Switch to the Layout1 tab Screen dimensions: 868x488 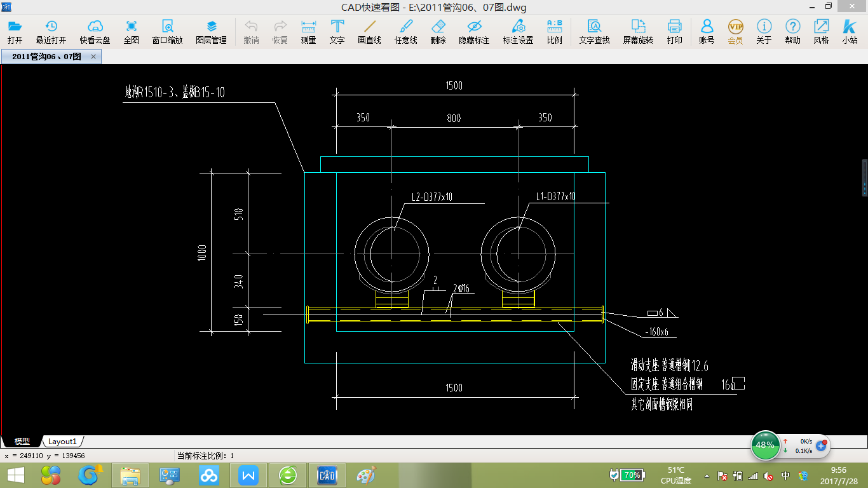[x=62, y=442]
